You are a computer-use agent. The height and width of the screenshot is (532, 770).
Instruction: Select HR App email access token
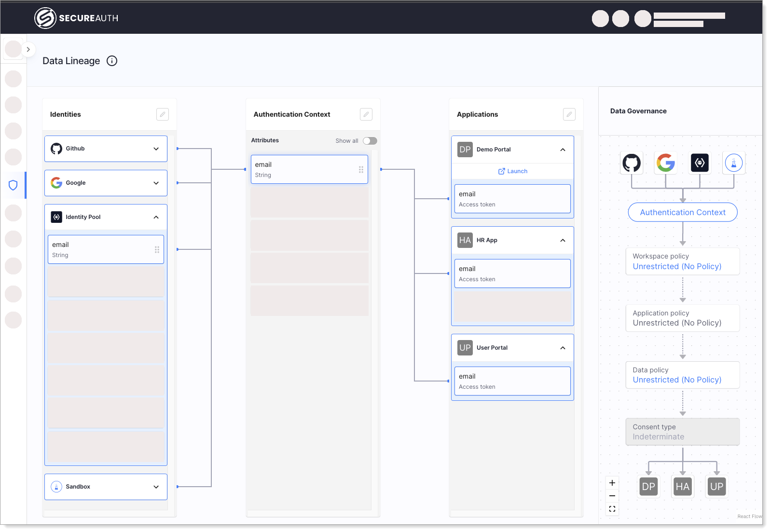(512, 273)
